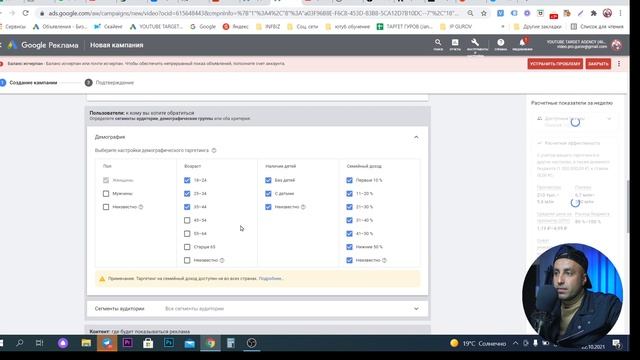The image size is (640, 360).
Task: Open the Соц сети bookmarks folder
Action: click(302, 27)
